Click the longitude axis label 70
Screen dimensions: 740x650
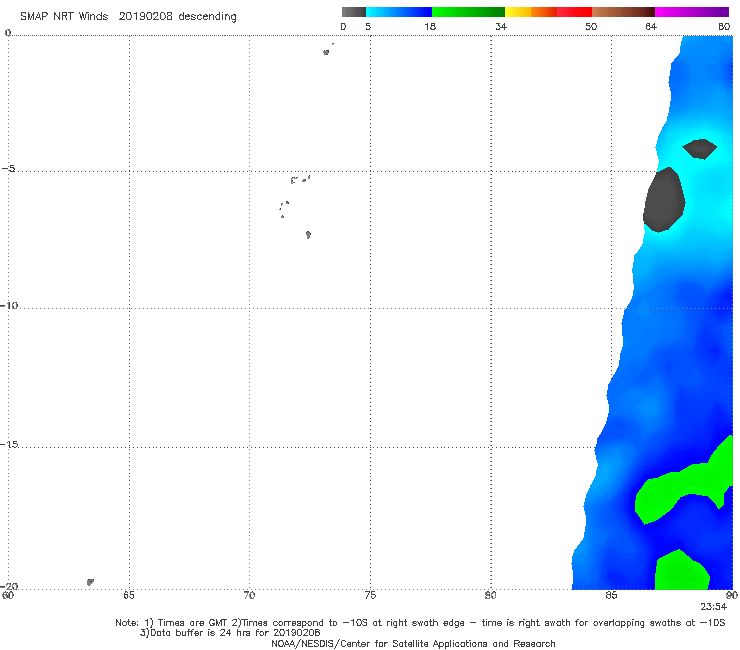coord(249,595)
